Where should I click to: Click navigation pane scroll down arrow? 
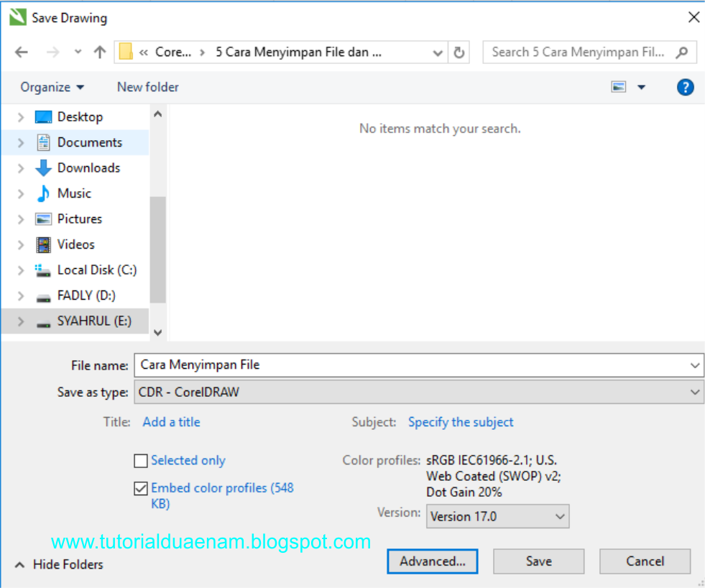tap(158, 333)
